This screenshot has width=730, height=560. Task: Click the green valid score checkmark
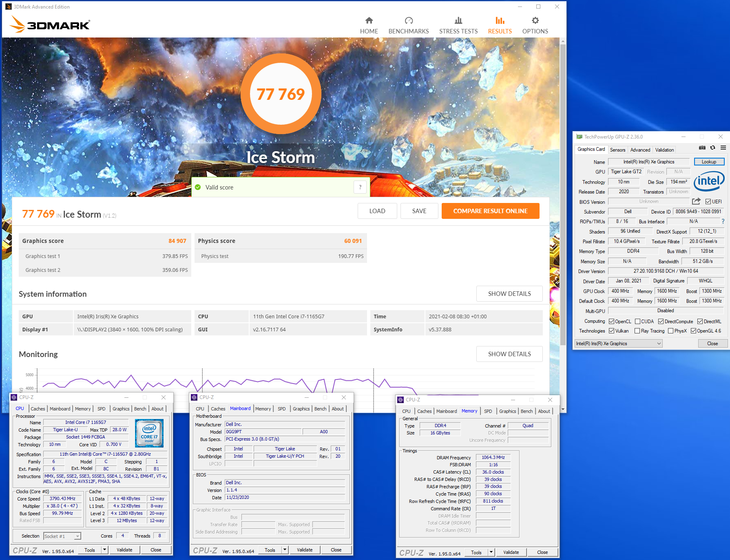point(198,187)
